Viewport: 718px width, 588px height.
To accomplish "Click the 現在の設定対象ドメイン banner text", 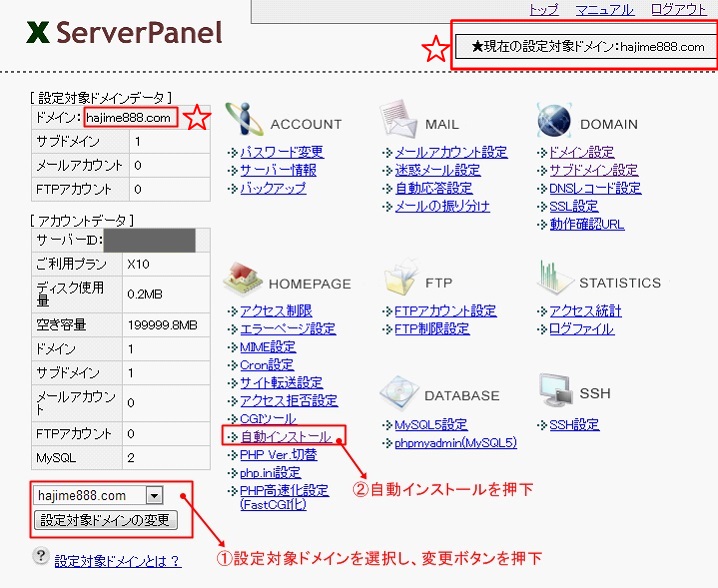I will tap(587, 46).
